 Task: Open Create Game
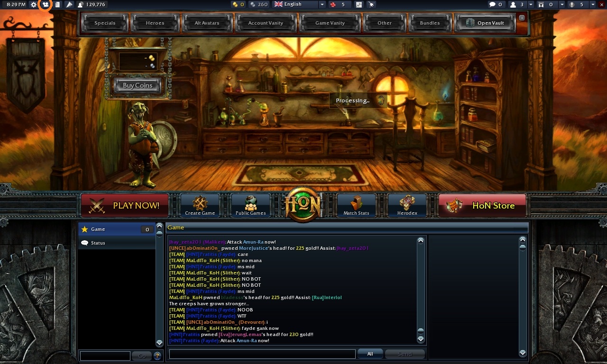click(200, 205)
